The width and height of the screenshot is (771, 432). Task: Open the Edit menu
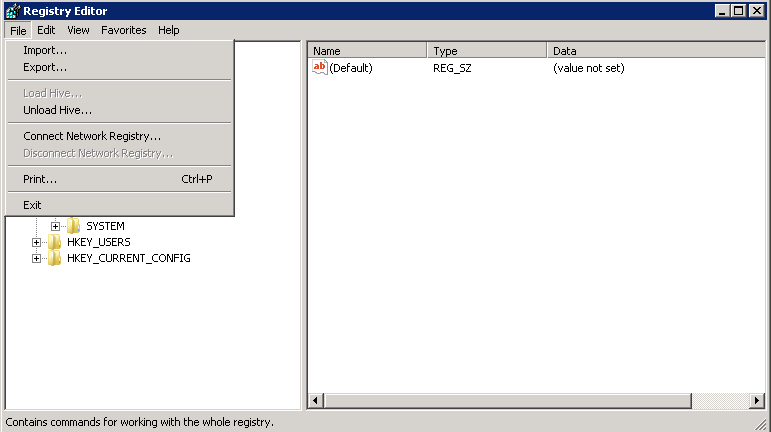[46, 30]
